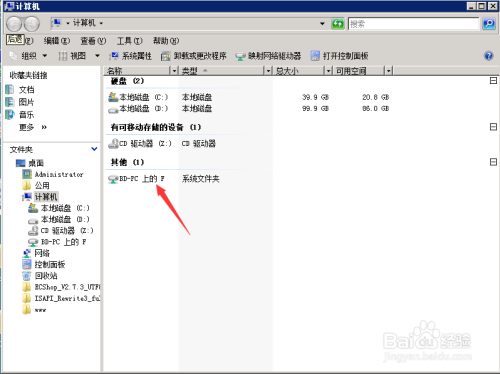Select 桌面 in the folder tree
The image size is (500, 374).
tap(30, 163)
